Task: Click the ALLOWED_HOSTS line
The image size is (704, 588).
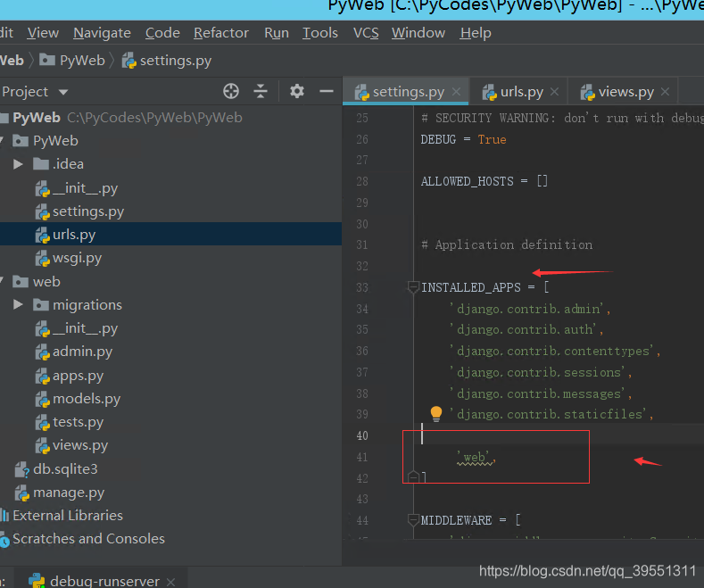Action: (484, 181)
